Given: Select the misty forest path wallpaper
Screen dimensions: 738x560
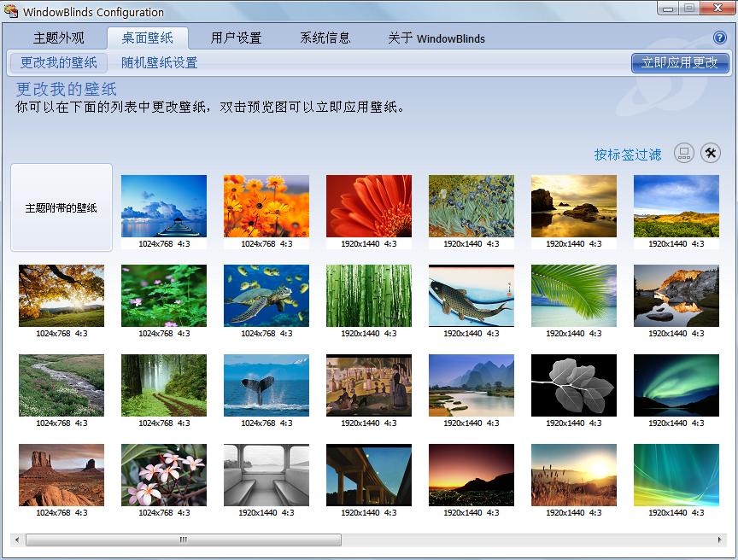Looking at the screenshot, I should [x=164, y=386].
